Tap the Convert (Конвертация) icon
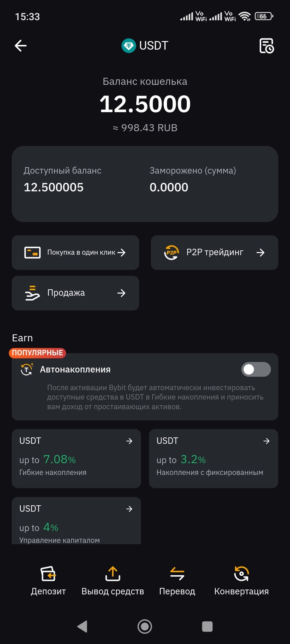The width and height of the screenshot is (290, 644). pos(241,574)
